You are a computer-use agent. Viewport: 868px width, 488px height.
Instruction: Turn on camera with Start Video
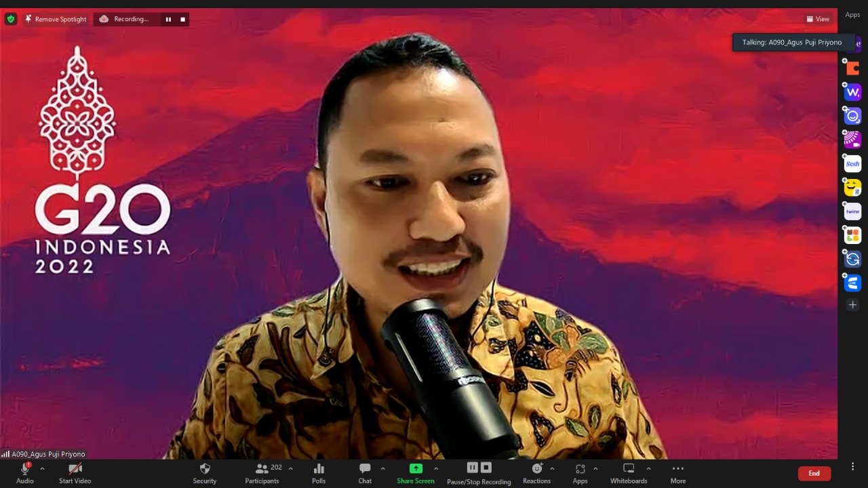75,469
